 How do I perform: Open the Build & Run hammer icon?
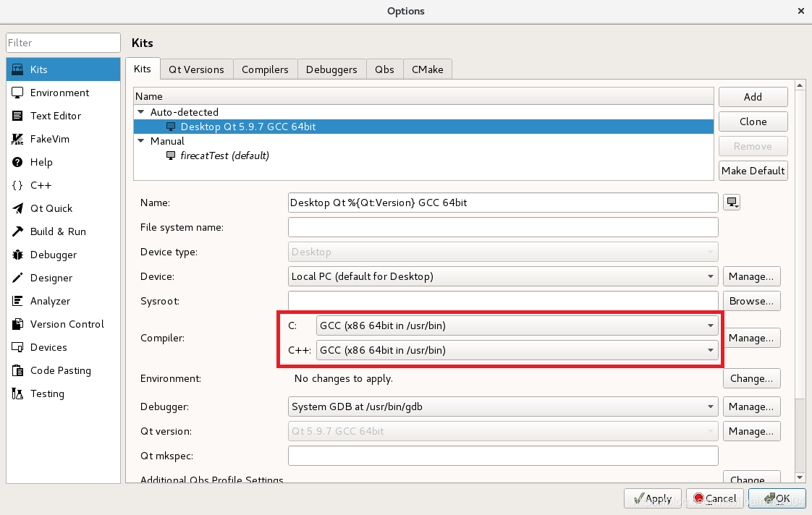17,231
